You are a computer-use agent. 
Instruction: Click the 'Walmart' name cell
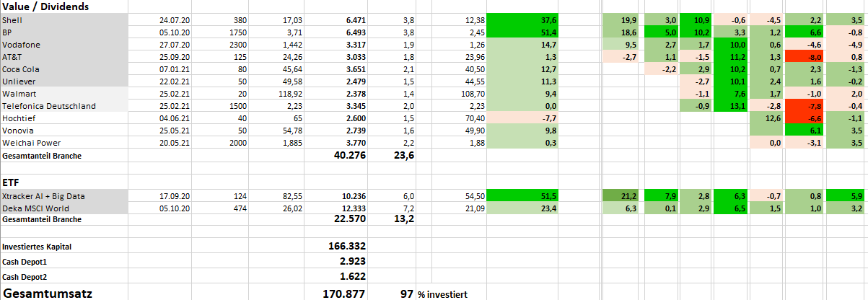64,94
